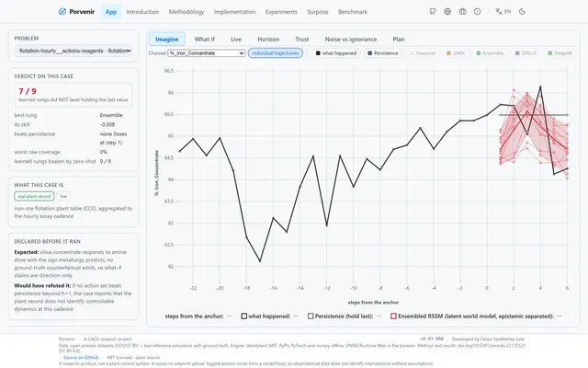Open the Problem selection dropdown
Screen dimensions: 588x368
(x=73, y=51)
